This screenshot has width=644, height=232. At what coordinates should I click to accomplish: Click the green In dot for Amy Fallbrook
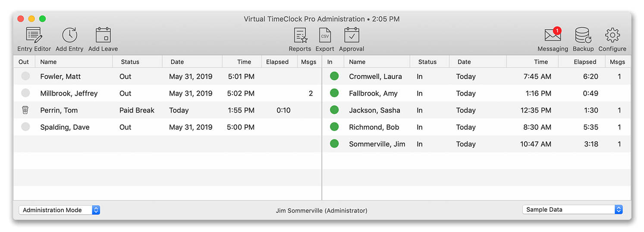pos(334,93)
